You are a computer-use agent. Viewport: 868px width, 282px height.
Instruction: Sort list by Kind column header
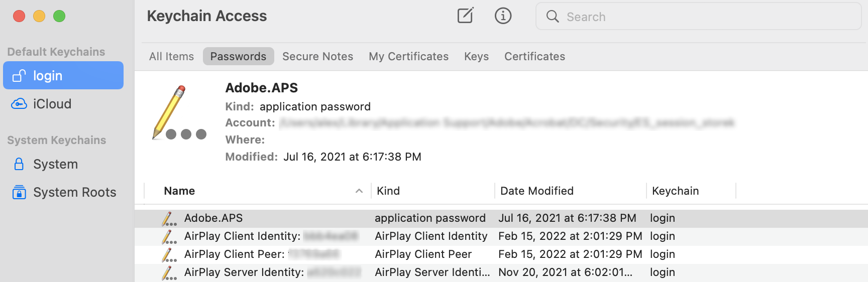(x=388, y=191)
